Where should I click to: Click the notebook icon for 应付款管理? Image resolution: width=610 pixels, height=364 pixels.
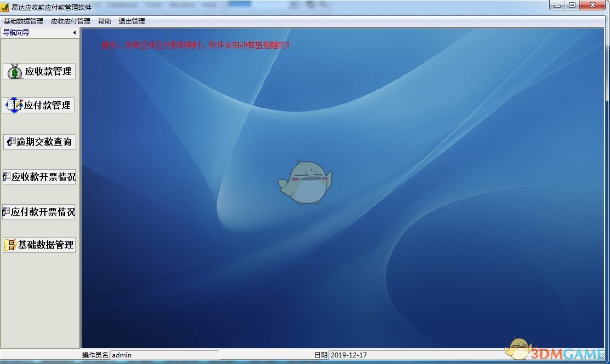[14, 106]
